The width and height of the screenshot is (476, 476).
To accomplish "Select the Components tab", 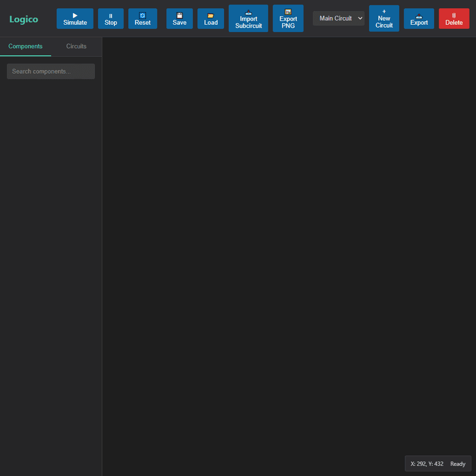I will click(x=26, y=46).
